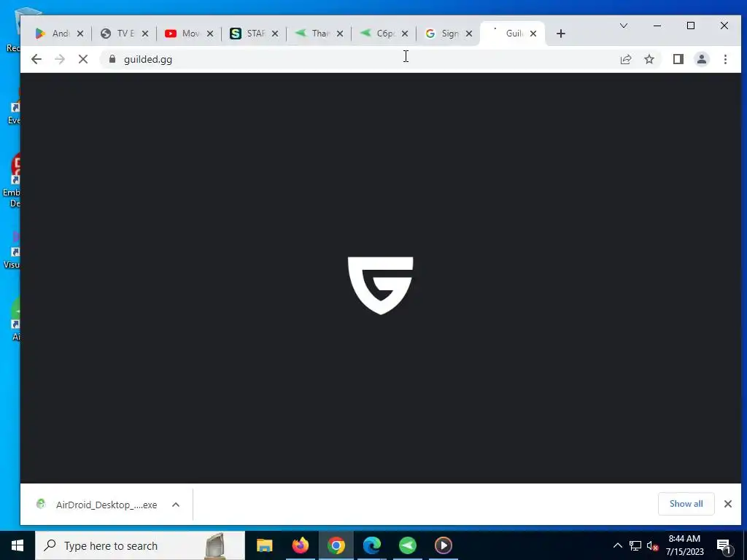This screenshot has height=560, width=747.
Task: Click the forward navigation arrow
Action: pos(60,59)
